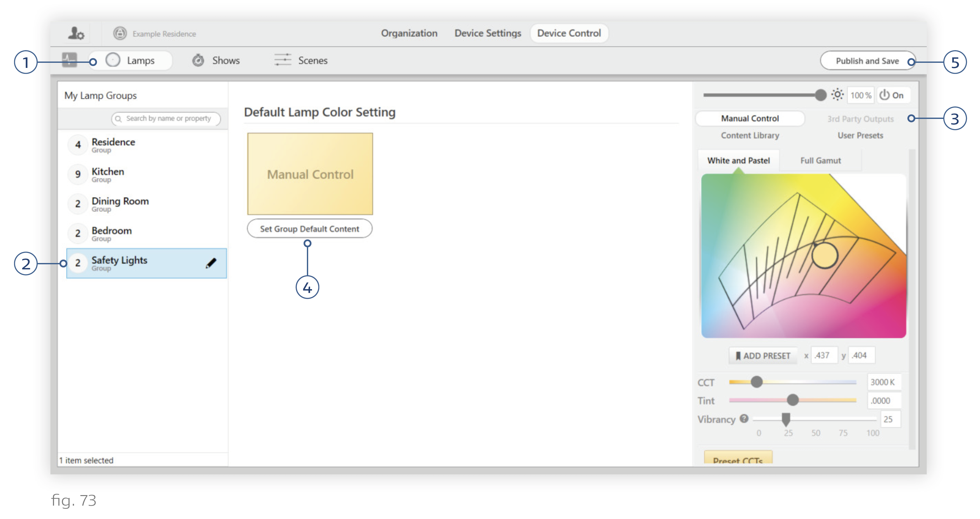Select the Dining Room group
Screen dimensions: 980x519
coord(146,204)
